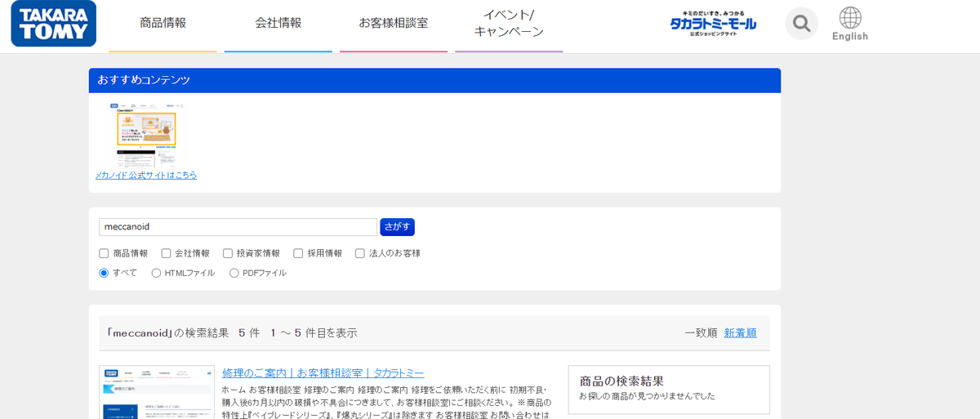Tick the 投資家情報 checkbox
The width and height of the screenshot is (980, 419).
(228, 253)
